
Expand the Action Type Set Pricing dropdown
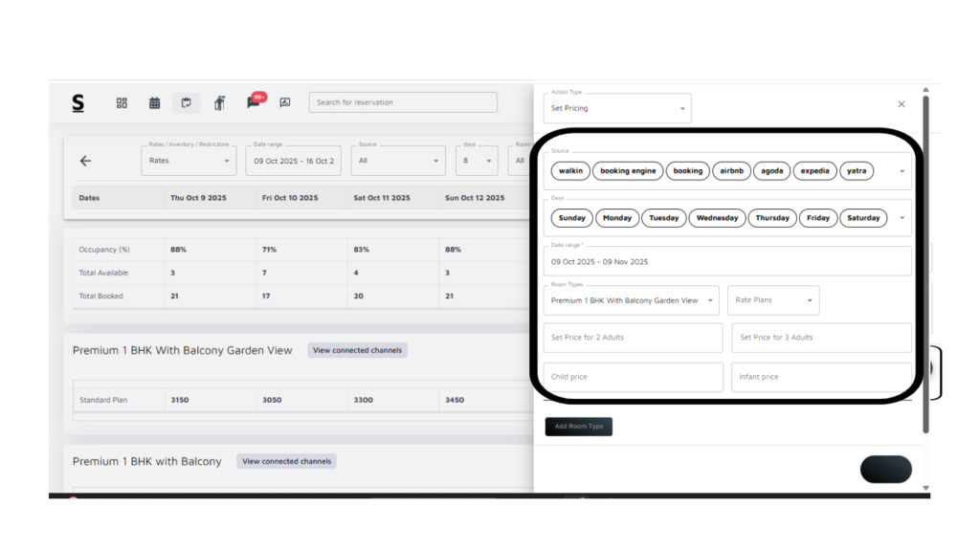coord(617,108)
